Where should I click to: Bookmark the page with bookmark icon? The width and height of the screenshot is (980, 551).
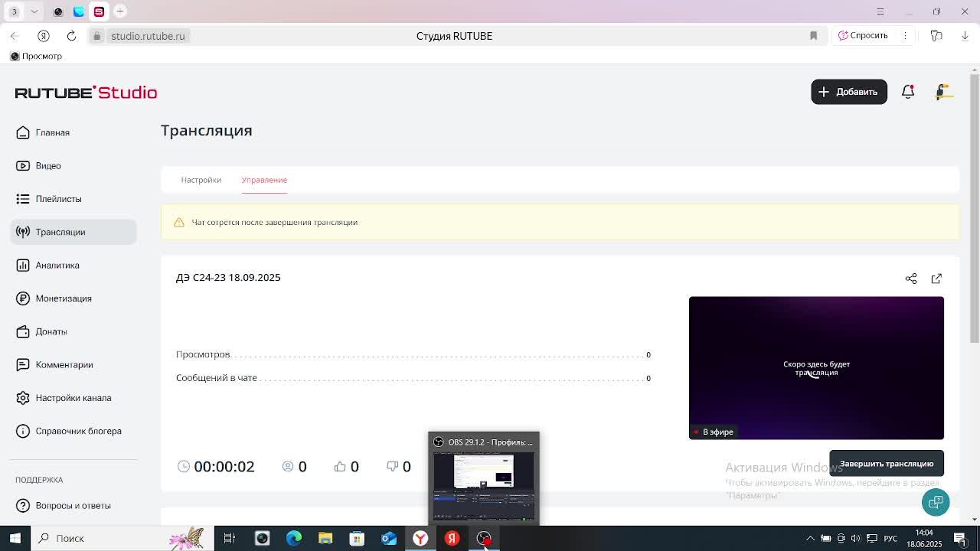(x=813, y=36)
